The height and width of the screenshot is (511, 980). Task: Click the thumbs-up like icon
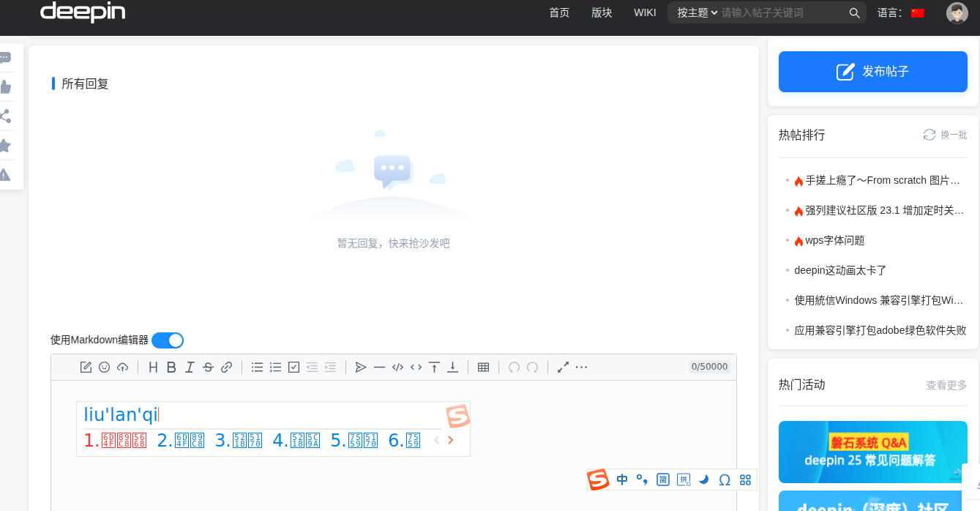tap(5, 87)
